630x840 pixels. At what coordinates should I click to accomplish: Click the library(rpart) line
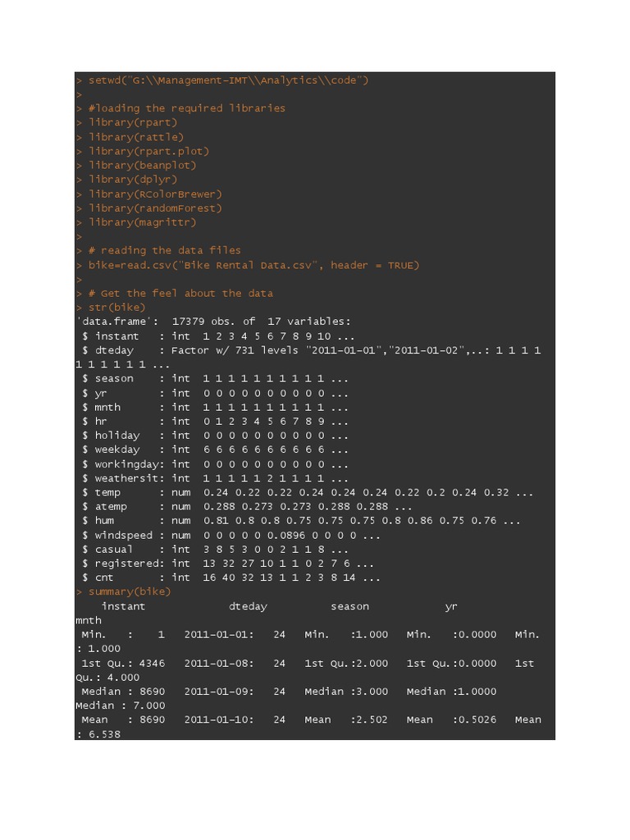point(133,122)
